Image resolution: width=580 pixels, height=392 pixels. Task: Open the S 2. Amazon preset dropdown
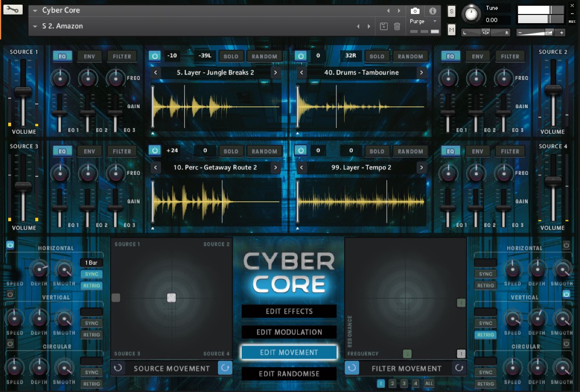[35, 27]
